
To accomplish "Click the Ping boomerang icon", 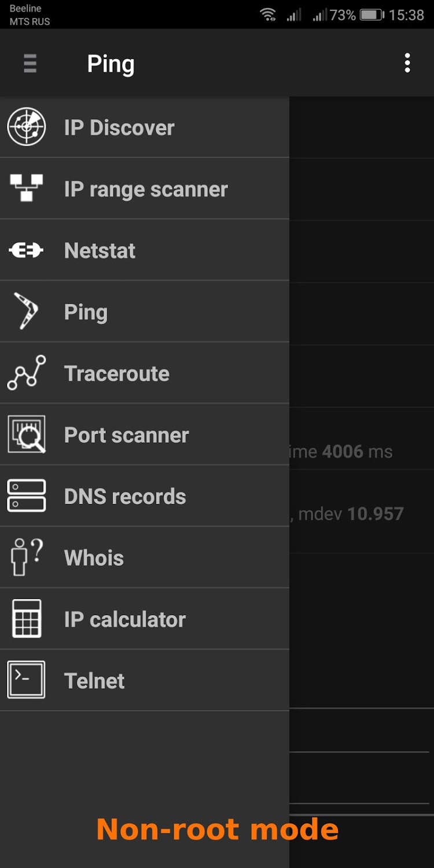I will tap(27, 312).
